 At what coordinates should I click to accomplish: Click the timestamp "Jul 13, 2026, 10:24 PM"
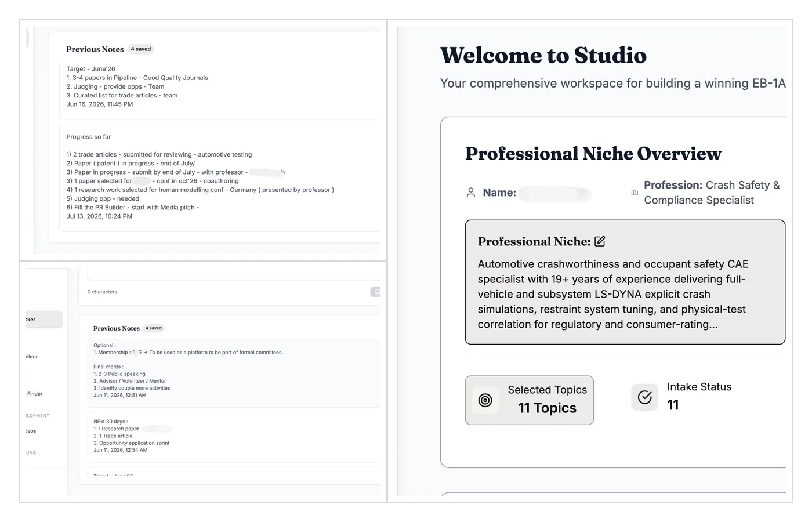(x=99, y=216)
